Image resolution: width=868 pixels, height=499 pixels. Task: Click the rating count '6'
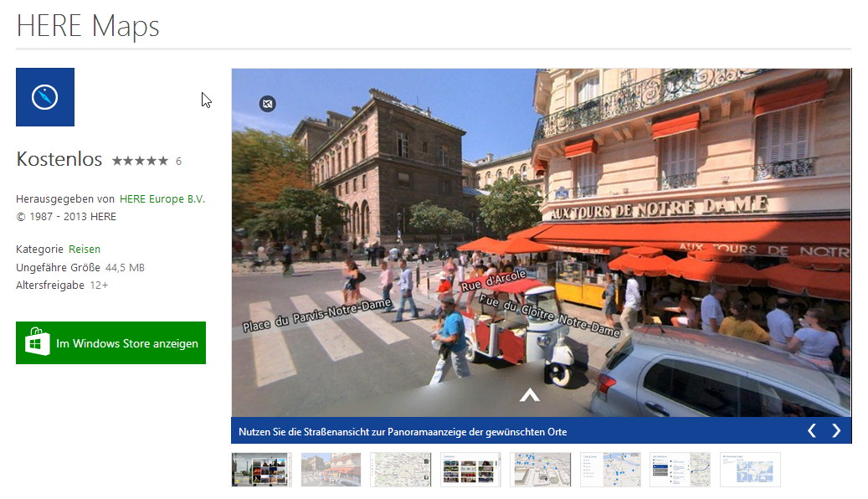coord(178,161)
